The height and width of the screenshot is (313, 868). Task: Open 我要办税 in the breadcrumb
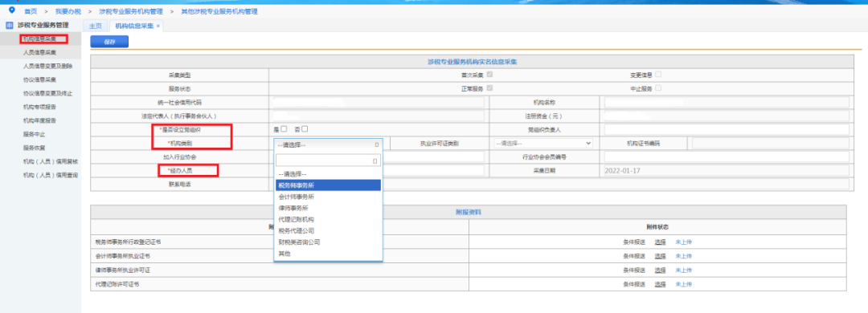tap(68, 11)
